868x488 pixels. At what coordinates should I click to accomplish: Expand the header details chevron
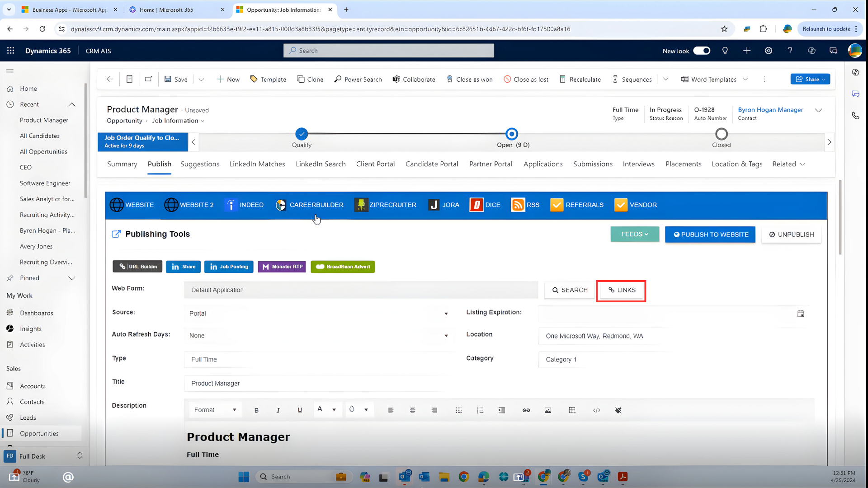[819, 110]
